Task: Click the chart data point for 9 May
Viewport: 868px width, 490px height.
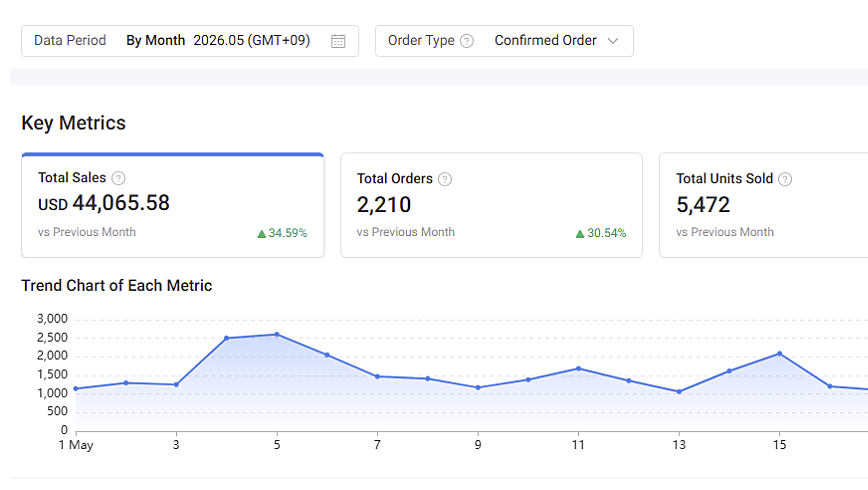Action: click(x=478, y=388)
